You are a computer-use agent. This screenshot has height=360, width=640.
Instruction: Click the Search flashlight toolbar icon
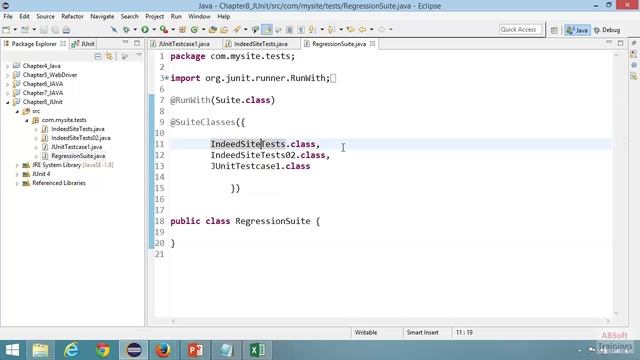tap(237, 30)
